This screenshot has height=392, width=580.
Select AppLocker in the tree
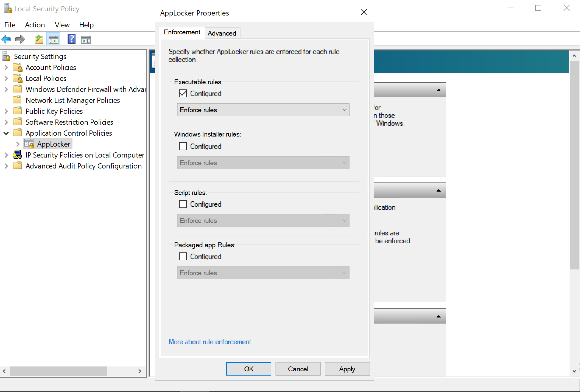[54, 144]
